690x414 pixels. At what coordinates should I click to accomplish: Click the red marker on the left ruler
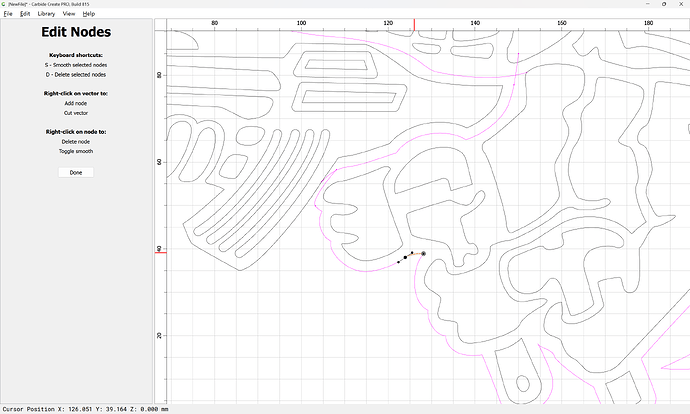(x=161, y=253)
